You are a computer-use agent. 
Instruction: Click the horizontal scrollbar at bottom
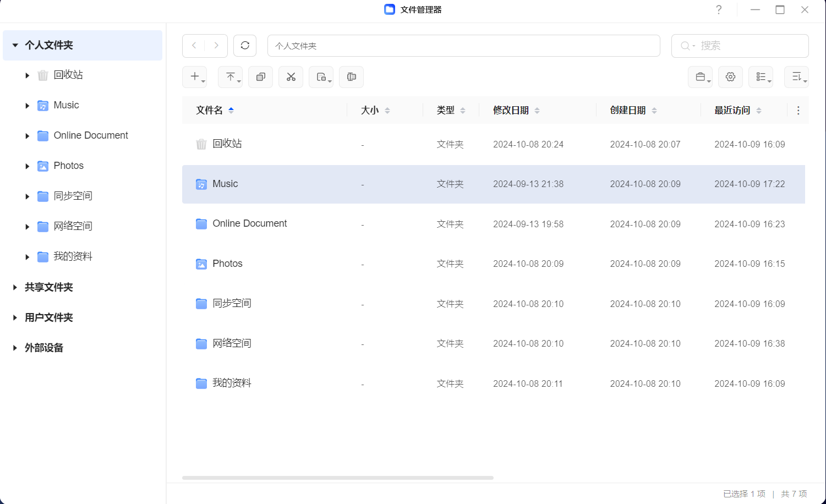[337, 478]
